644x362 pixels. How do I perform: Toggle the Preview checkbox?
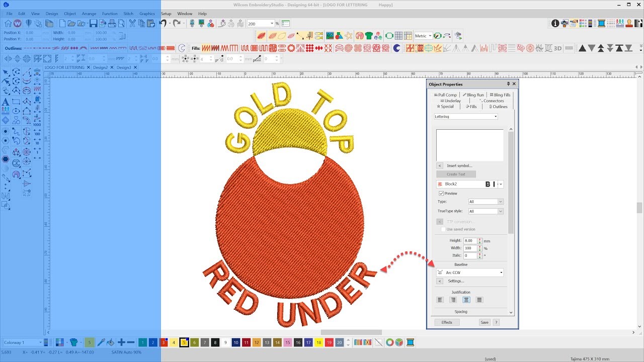441,193
